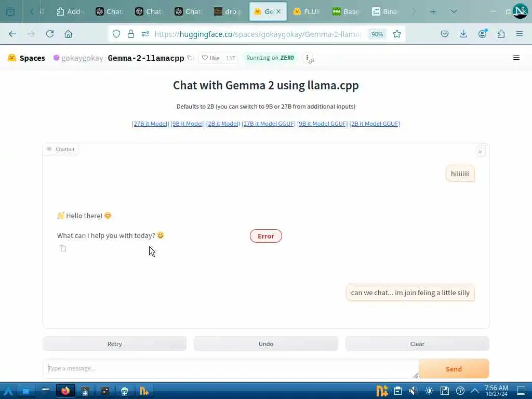This screenshot has width=532, height=399.
Task: View site security padlock info
Action: 130,34
